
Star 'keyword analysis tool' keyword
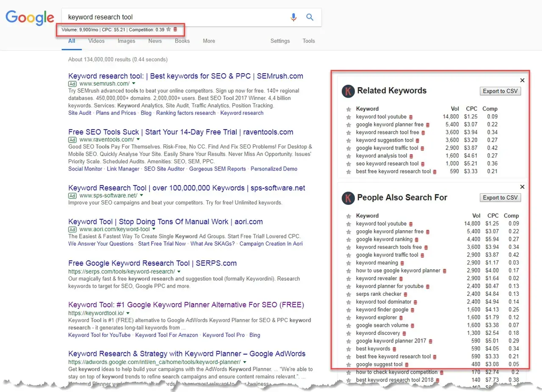(x=348, y=156)
